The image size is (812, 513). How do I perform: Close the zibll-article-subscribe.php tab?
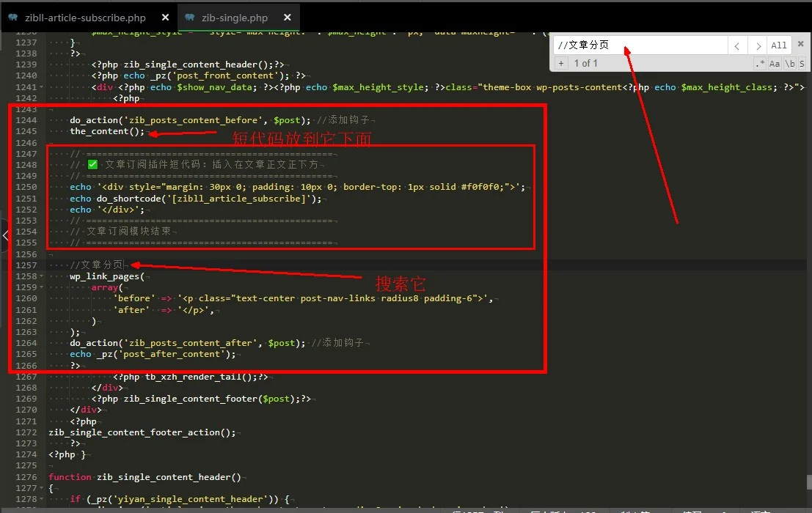click(x=164, y=18)
